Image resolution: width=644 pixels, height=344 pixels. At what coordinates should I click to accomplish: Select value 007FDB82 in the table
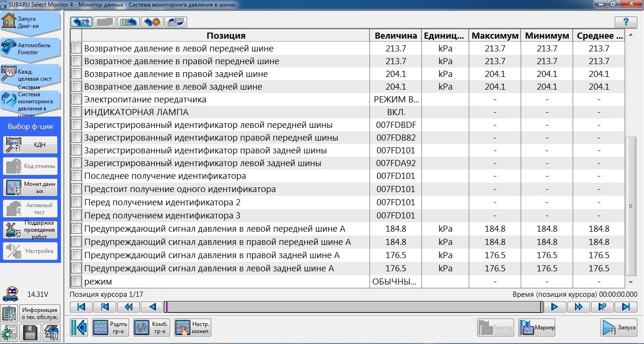(396, 138)
